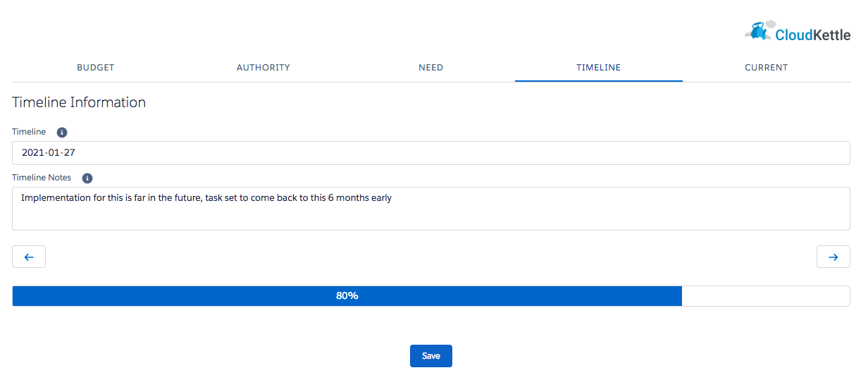Screen dimensions: 868x387
Task: Open info tooltip beside Timeline Notes label
Action: tap(87, 178)
